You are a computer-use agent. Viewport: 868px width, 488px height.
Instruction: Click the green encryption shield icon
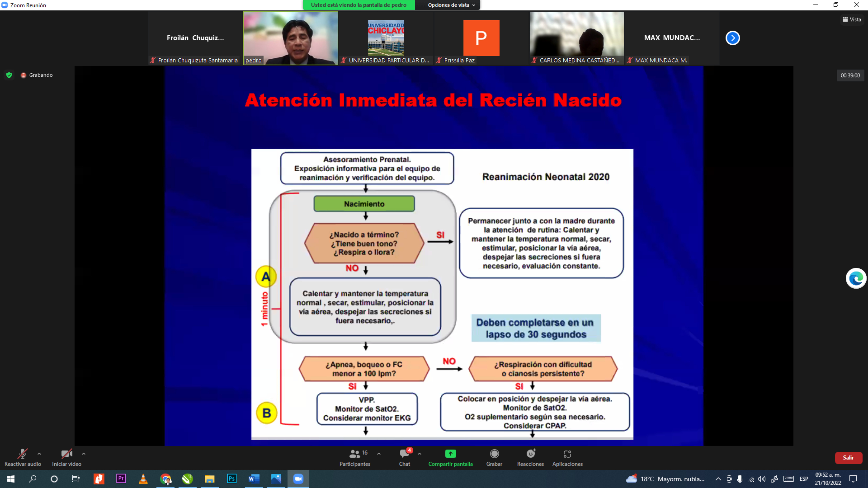point(9,75)
